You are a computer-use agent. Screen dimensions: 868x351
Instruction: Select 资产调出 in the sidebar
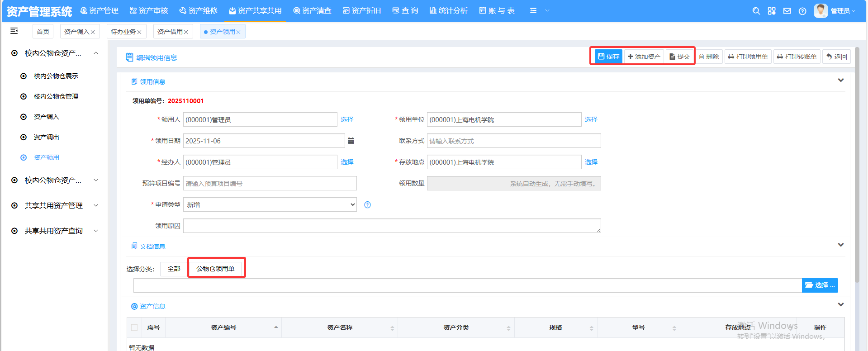click(x=46, y=137)
